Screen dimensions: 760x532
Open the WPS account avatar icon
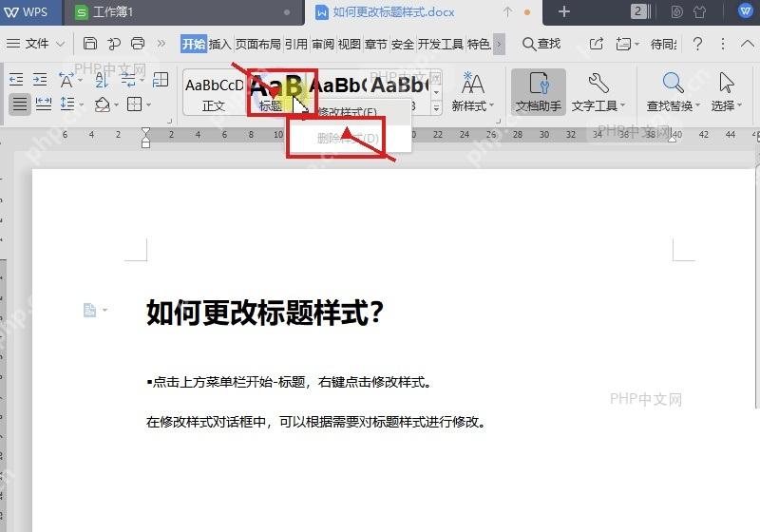pos(745,10)
